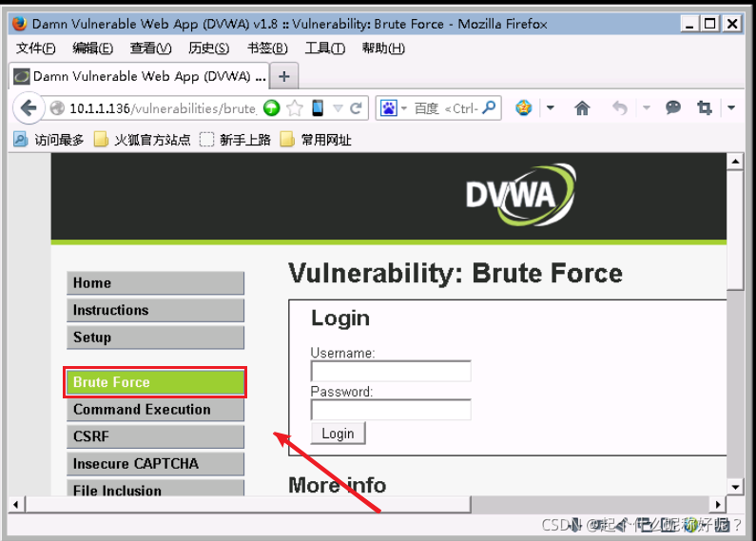Go to the home page icon
This screenshot has height=541, width=756.
click(x=582, y=108)
